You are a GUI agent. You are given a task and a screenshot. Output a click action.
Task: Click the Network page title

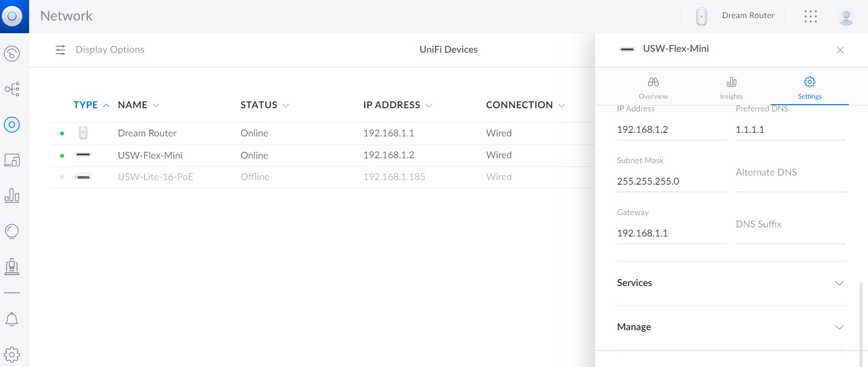tap(66, 16)
